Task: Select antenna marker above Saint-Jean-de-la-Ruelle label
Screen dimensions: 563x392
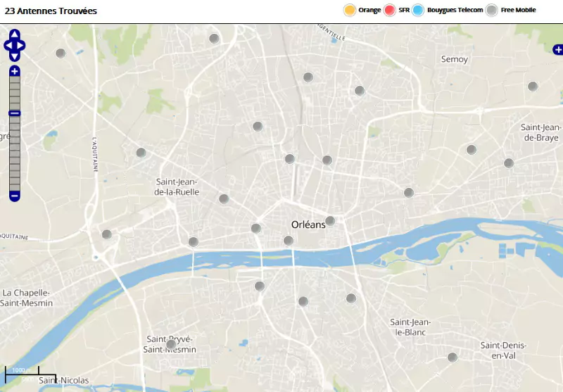Action: [141, 153]
